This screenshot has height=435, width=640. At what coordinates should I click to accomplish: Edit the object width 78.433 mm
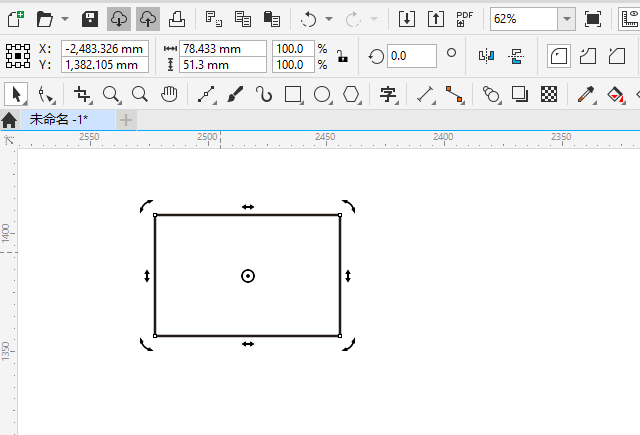tap(223, 49)
